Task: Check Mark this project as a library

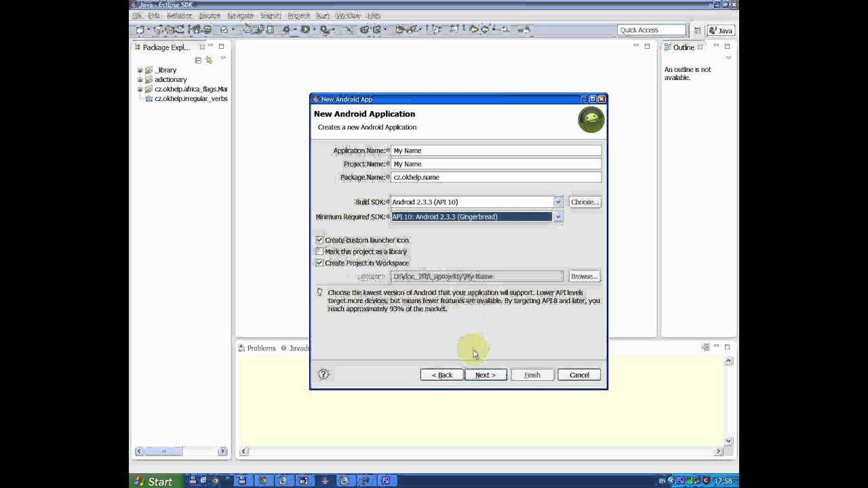Action: coord(319,251)
